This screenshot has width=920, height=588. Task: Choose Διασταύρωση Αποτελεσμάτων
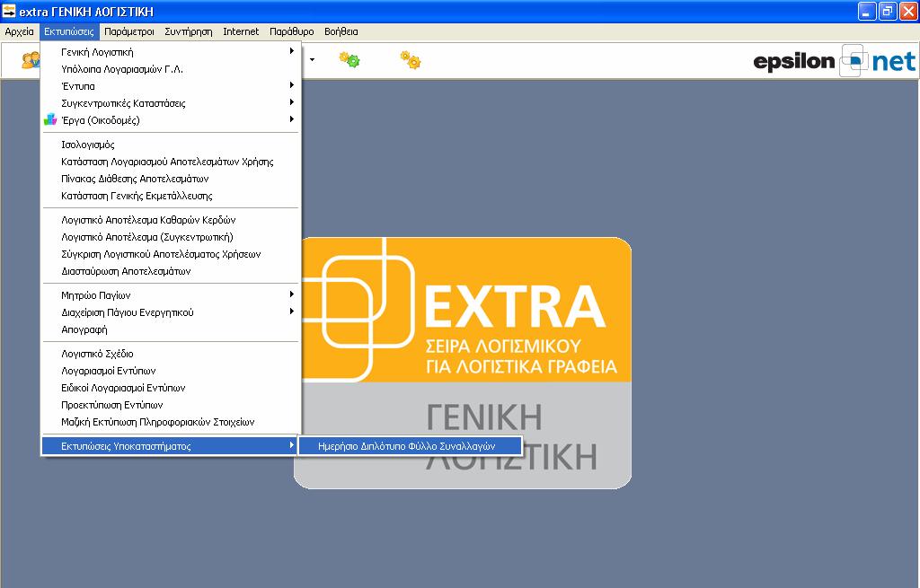pos(170,271)
